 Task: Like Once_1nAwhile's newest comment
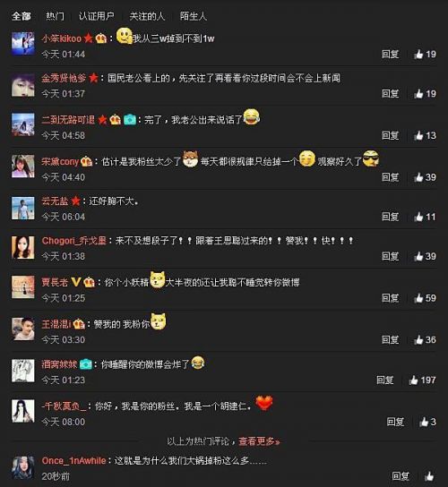point(429,476)
